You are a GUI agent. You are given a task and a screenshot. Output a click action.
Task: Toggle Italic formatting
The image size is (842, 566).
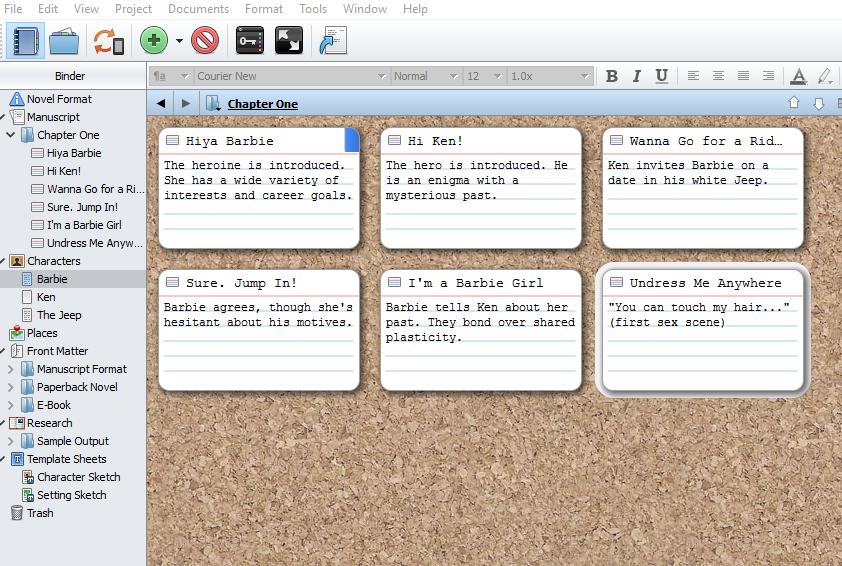point(637,76)
